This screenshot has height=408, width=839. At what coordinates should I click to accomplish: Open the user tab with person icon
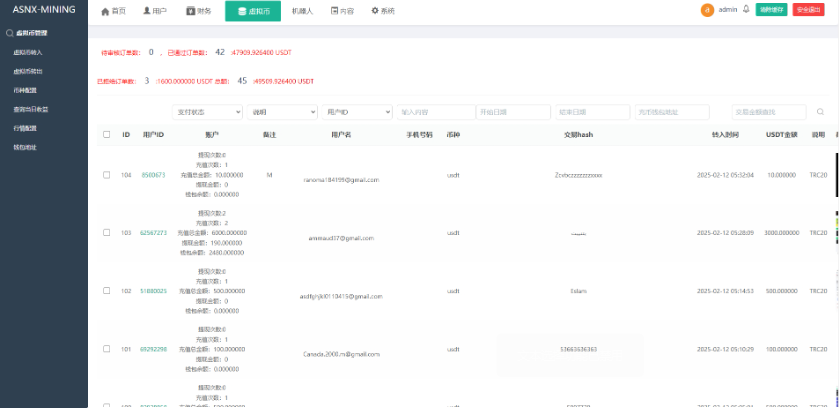point(155,11)
